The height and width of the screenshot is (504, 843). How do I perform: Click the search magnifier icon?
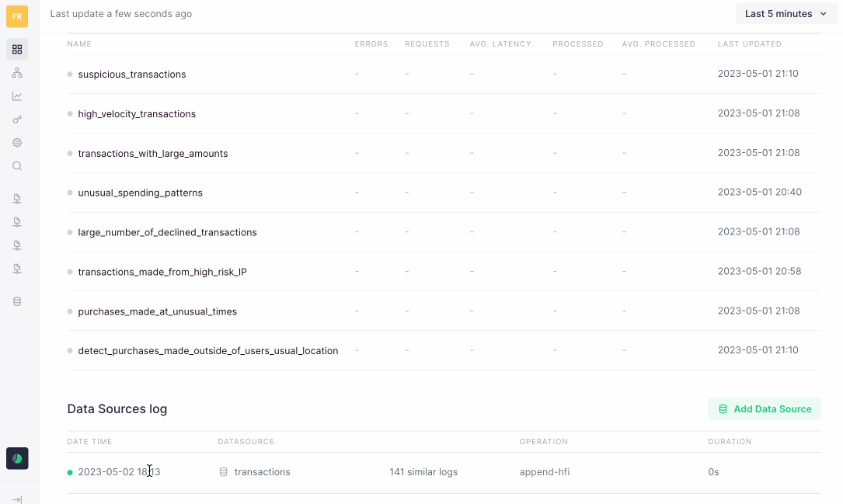tap(17, 166)
